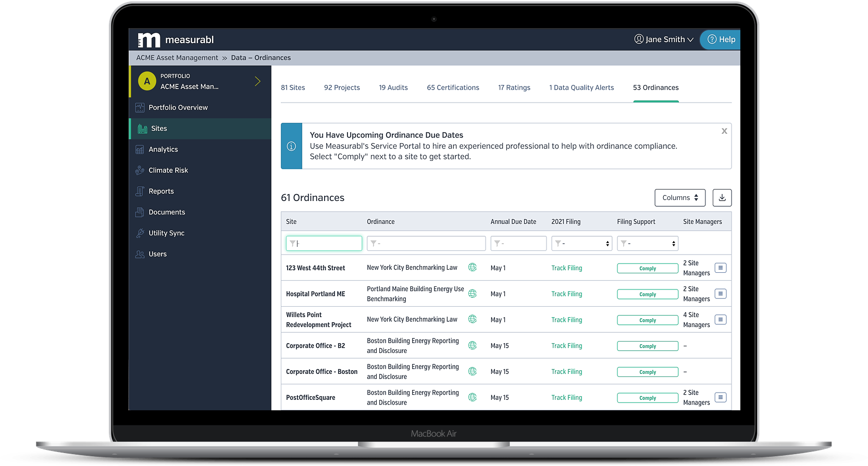The height and width of the screenshot is (466, 868).
Task: Click the Ordinance filter input field
Action: click(x=426, y=243)
